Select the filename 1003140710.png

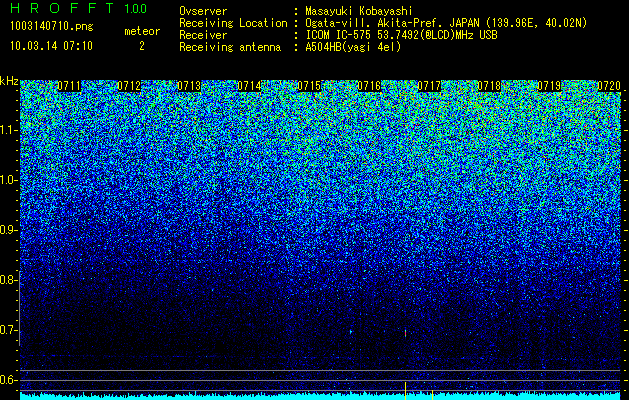[x=52, y=26]
